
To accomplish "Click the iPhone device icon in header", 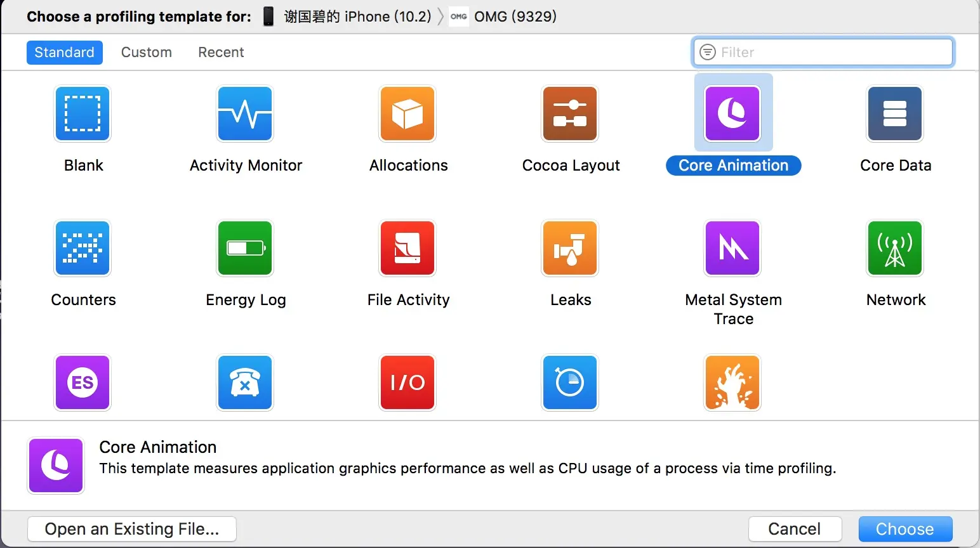I will 268,16.
